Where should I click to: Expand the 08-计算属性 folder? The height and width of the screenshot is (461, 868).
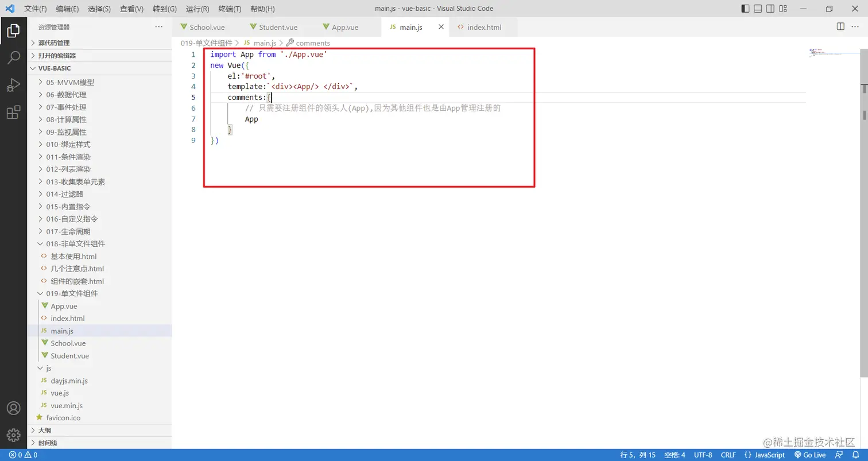99,119
